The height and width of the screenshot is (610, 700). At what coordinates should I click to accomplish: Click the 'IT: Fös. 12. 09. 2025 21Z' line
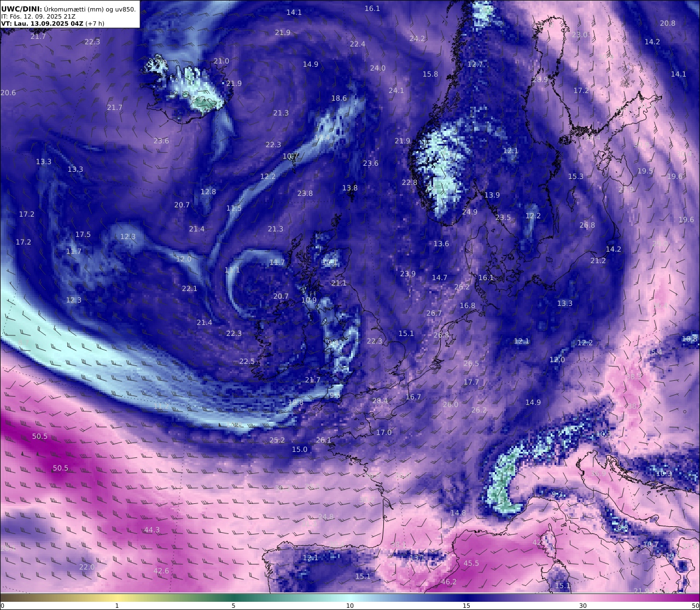point(38,16)
